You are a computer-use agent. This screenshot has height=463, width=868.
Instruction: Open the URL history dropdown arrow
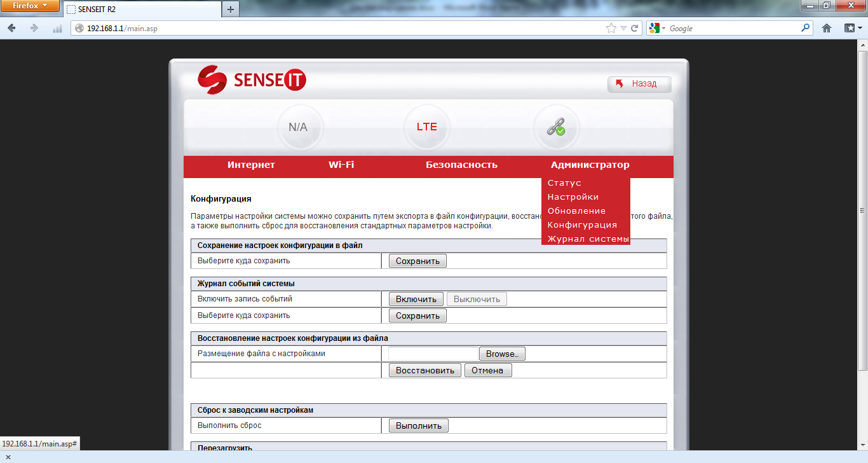point(624,28)
